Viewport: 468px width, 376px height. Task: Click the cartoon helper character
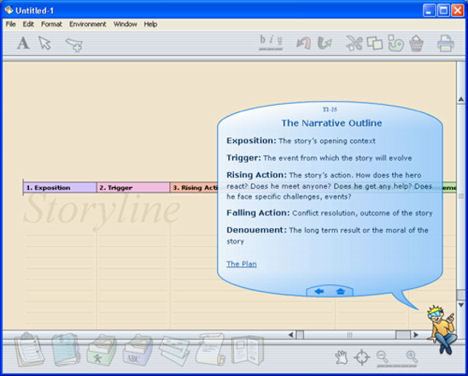[x=442, y=329]
